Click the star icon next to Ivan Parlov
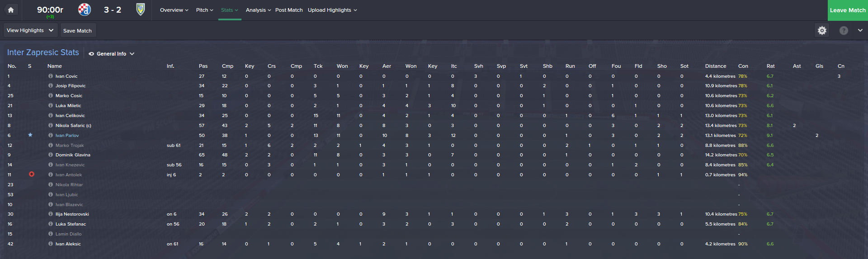Screen dimensions: 868x259 [30, 135]
